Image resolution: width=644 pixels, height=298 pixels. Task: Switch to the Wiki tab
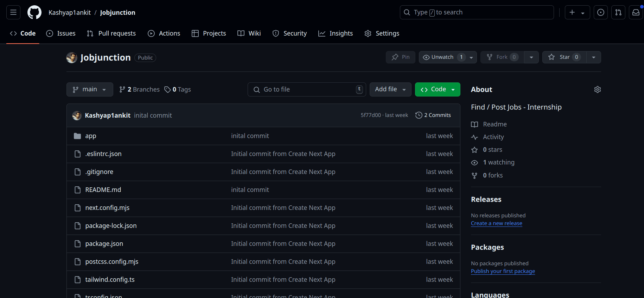(249, 33)
